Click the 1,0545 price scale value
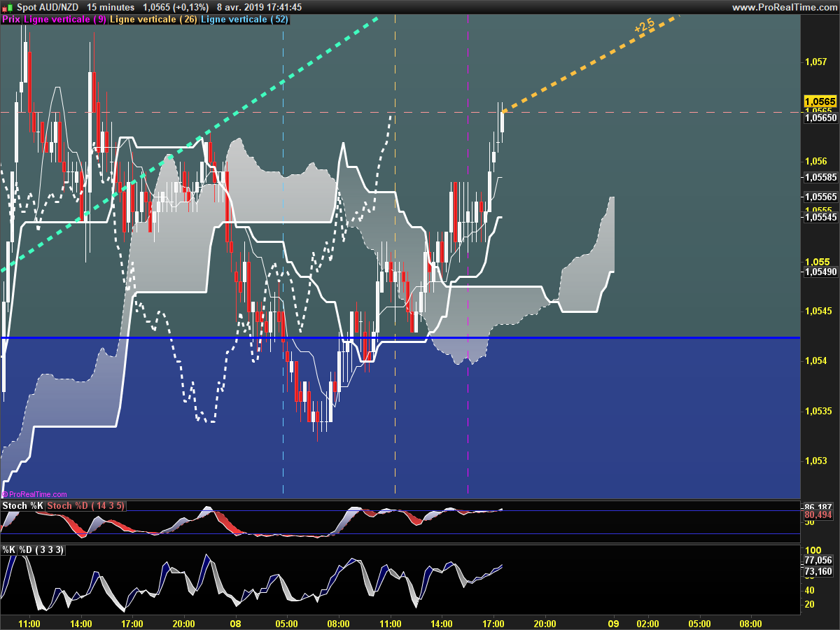 (x=819, y=311)
